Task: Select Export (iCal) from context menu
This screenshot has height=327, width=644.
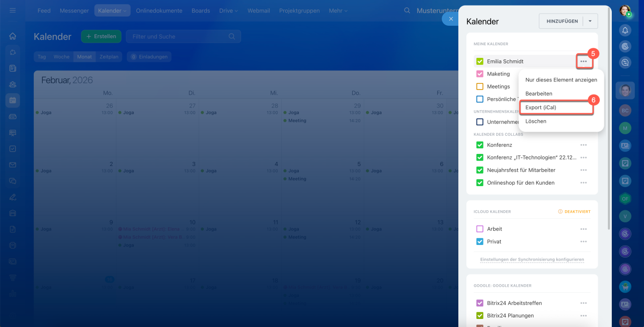Action: (541, 108)
